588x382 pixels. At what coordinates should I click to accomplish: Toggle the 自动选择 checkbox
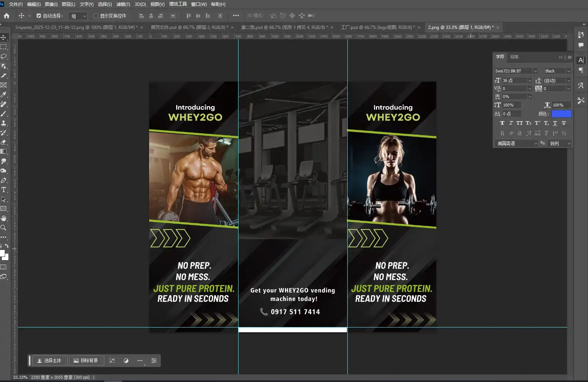38,16
